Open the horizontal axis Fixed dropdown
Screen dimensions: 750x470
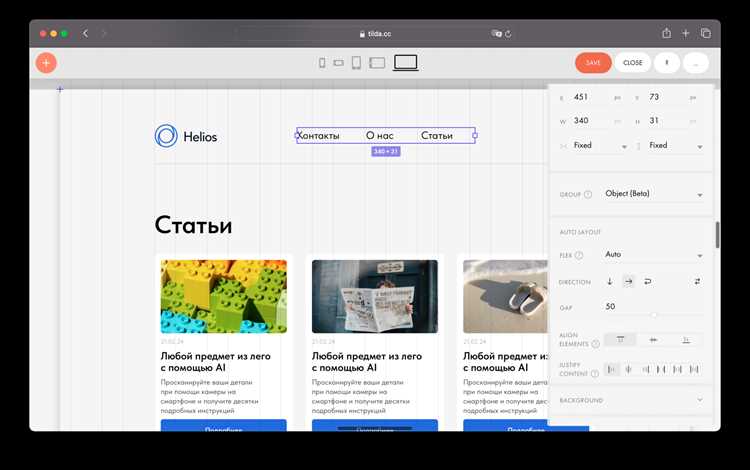coord(600,145)
